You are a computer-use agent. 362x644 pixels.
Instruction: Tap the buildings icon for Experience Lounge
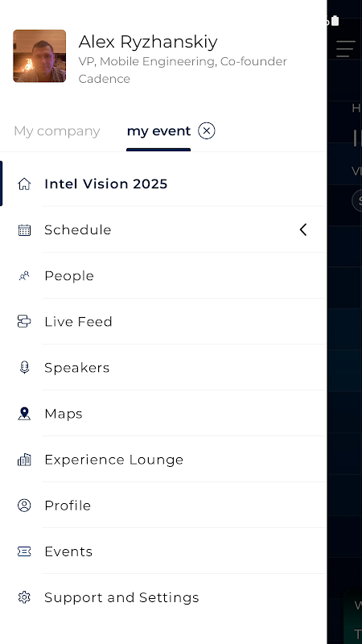(24, 460)
